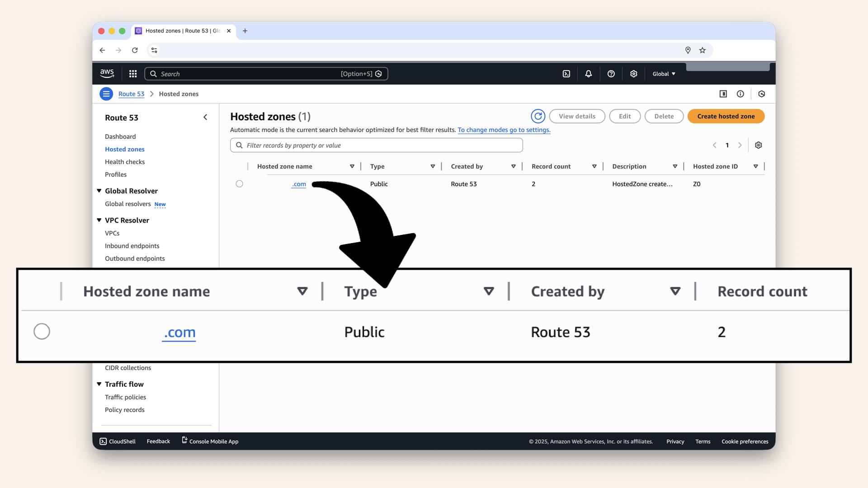This screenshot has width=868, height=488.
Task: Bookmark page with star icon
Action: coord(703,50)
